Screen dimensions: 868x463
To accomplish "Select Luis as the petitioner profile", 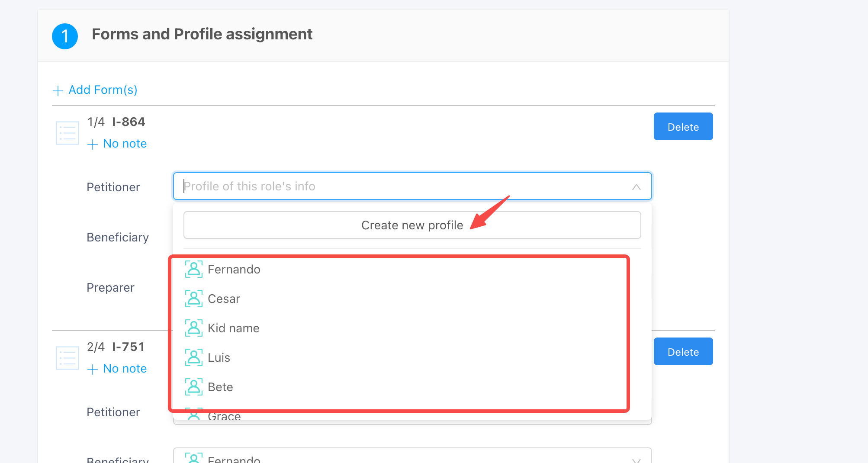I will point(219,358).
